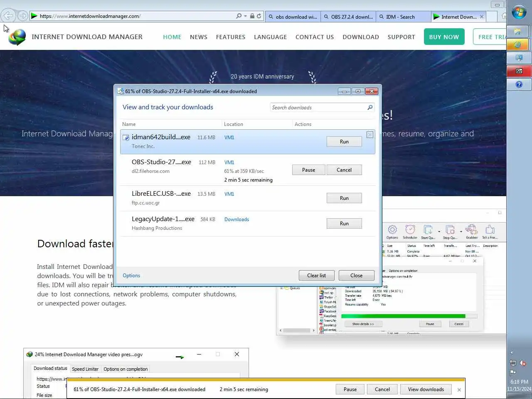Viewport: 532px width, 399px height.
Task: Click the Location column header
Action: pos(234,124)
